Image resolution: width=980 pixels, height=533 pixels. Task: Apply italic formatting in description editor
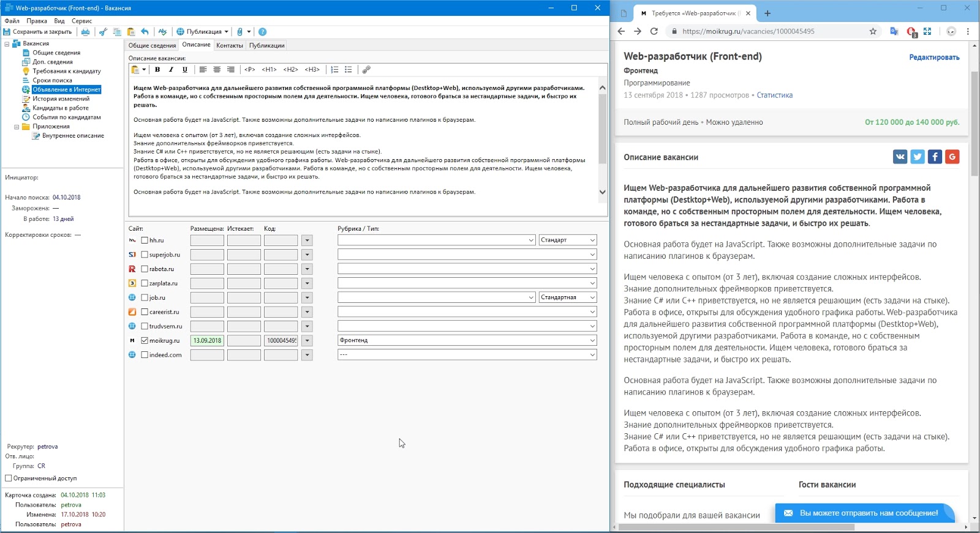(x=171, y=70)
